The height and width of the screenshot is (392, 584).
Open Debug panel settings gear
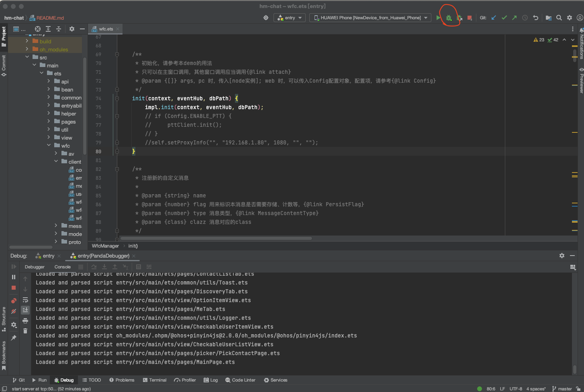pyautogui.click(x=14, y=325)
